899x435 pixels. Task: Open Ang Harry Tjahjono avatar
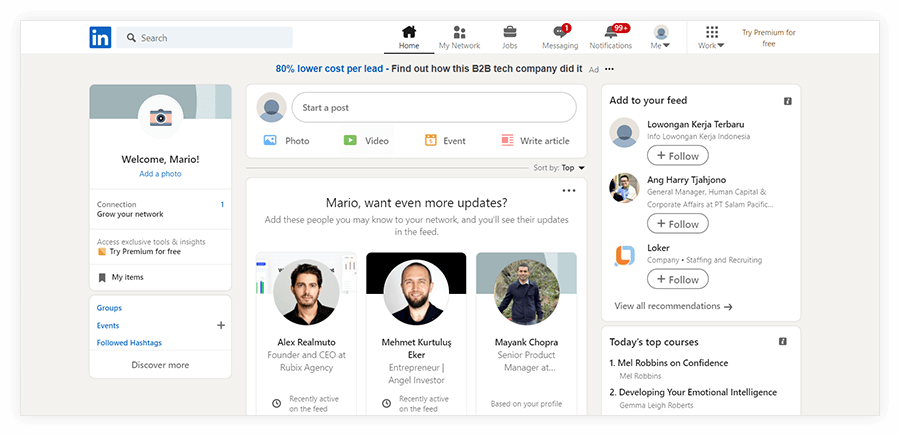(624, 188)
